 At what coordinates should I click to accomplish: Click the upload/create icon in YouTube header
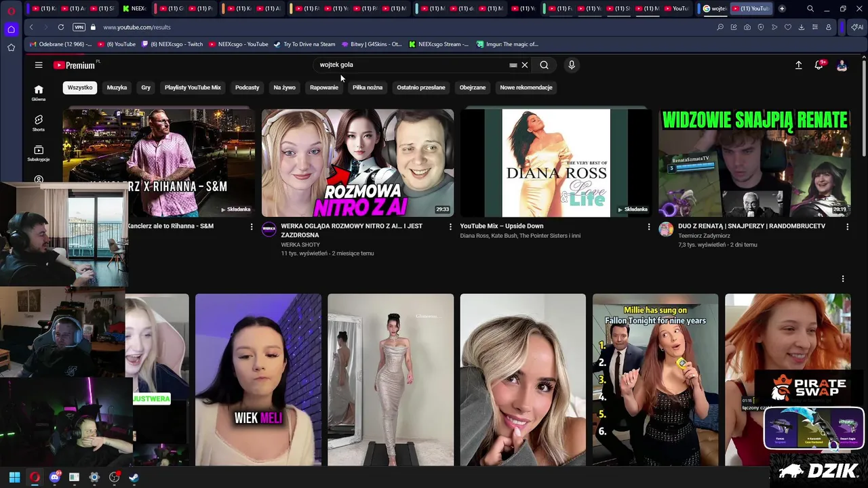point(799,65)
